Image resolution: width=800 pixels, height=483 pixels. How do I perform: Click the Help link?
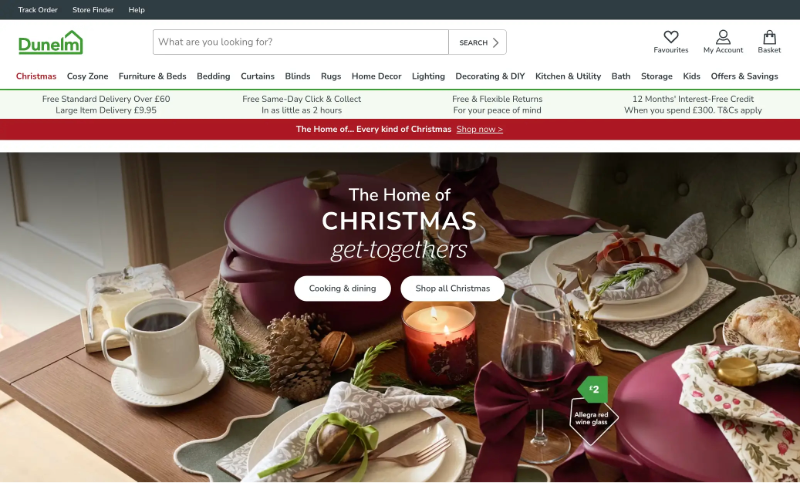pos(137,10)
